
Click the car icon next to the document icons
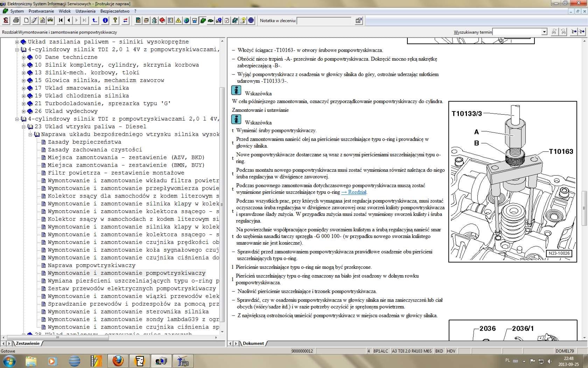point(50,20)
